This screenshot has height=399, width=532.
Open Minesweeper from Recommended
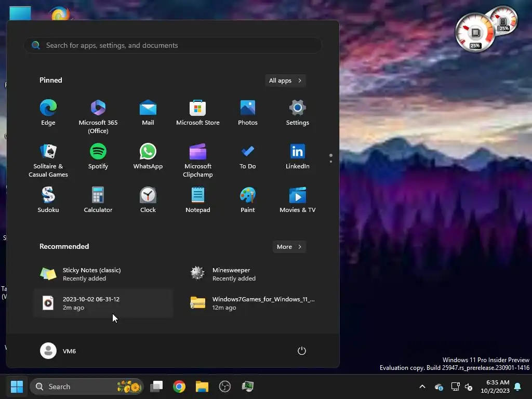253,274
